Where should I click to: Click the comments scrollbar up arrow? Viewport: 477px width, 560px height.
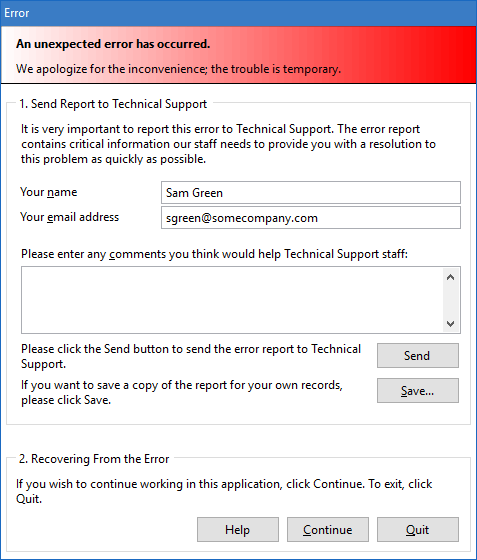point(451,277)
